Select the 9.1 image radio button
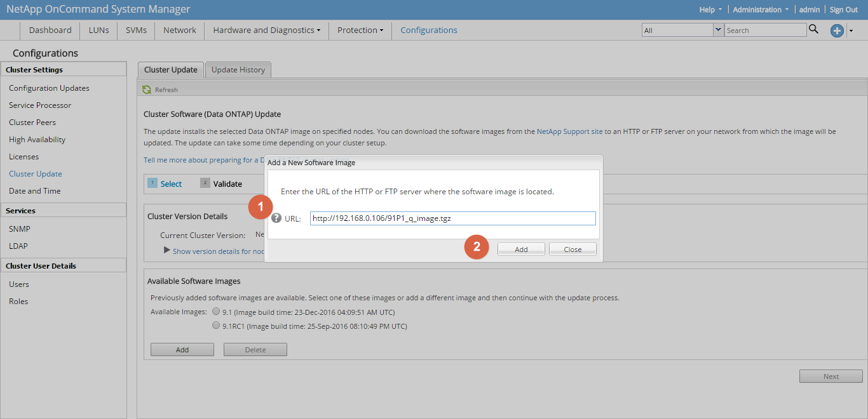Viewport: 868px width, 419px height. pos(216,312)
